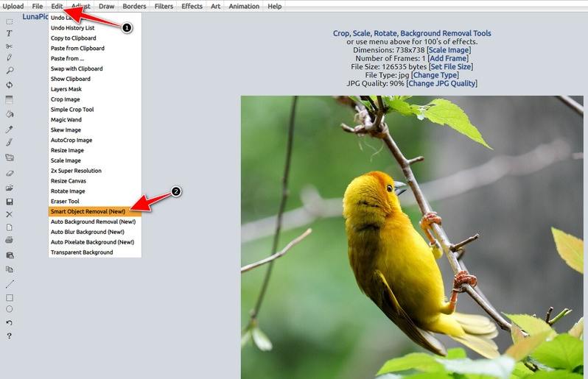The width and height of the screenshot is (588, 379).
Task: Click the Add Frame link
Action: [x=449, y=58]
